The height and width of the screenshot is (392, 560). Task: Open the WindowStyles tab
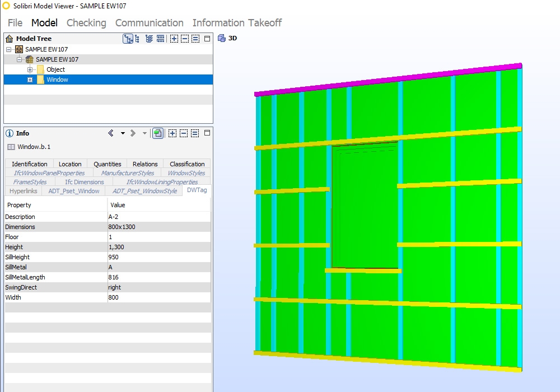pyautogui.click(x=186, y=173)
